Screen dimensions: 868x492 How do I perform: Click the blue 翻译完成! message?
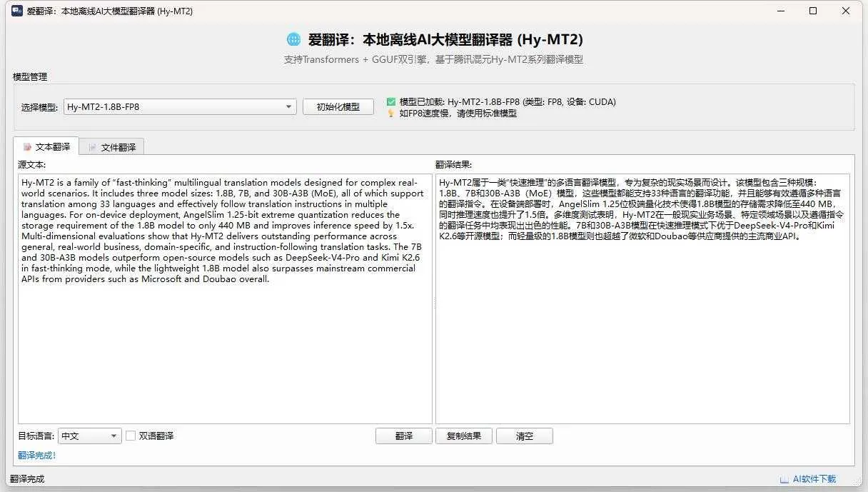[x=37, y=455]
